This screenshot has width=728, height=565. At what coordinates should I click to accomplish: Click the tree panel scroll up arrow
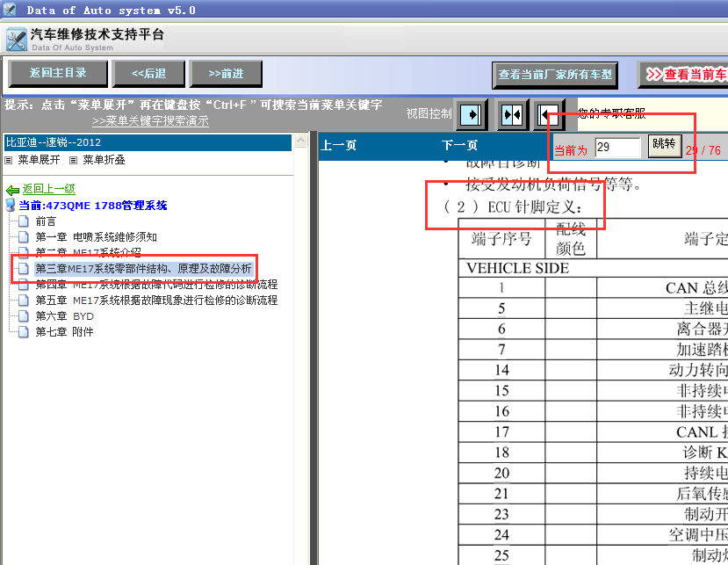301,141
